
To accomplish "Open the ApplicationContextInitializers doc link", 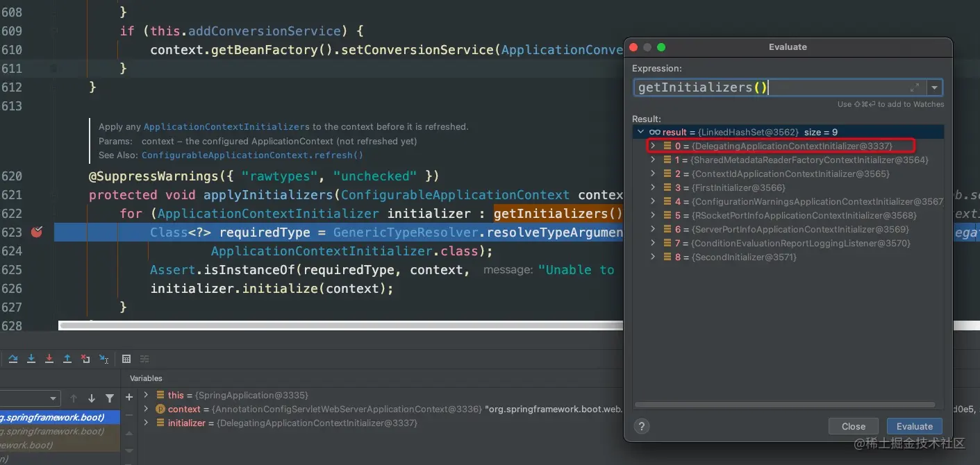I will click(x=226, y=126).
